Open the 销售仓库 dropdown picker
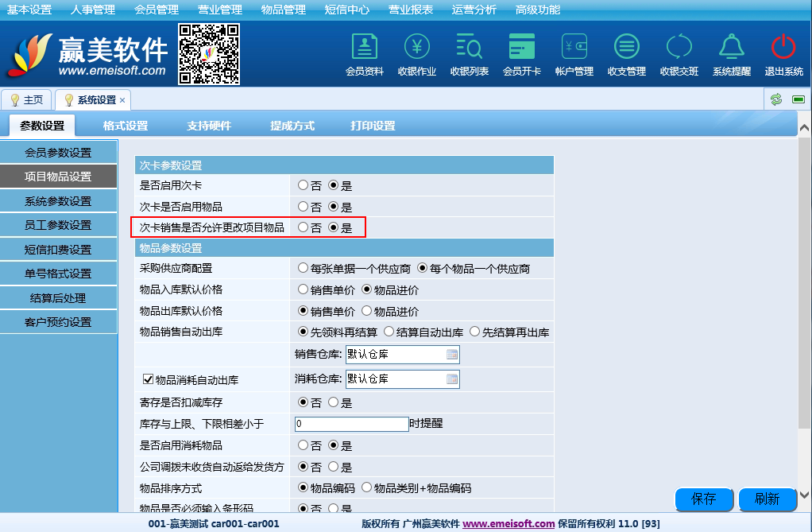The width and height of the screenshot is (812, 532). pos(451,355)
